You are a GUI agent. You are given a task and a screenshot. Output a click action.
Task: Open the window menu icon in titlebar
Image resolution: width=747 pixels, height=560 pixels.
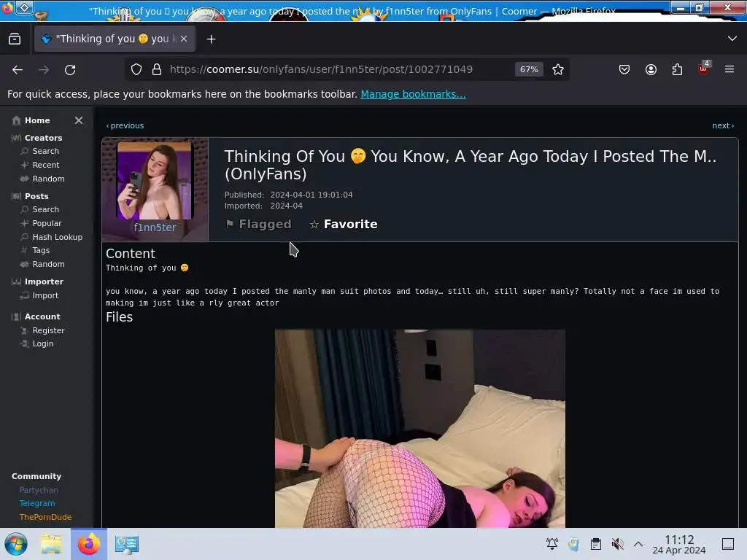click(25, 7)
